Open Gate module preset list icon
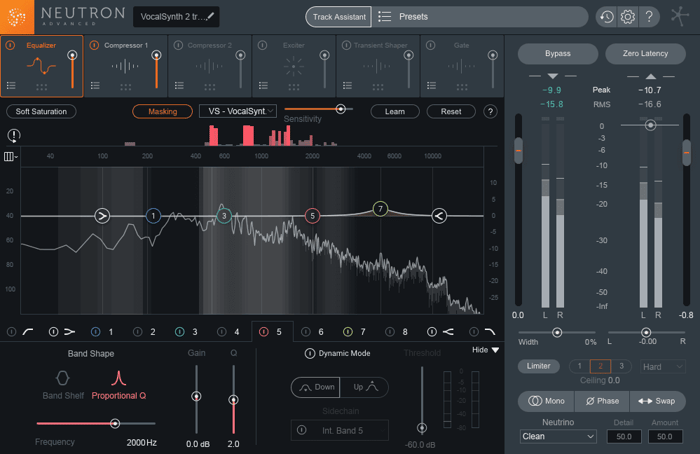 (431, 85)
